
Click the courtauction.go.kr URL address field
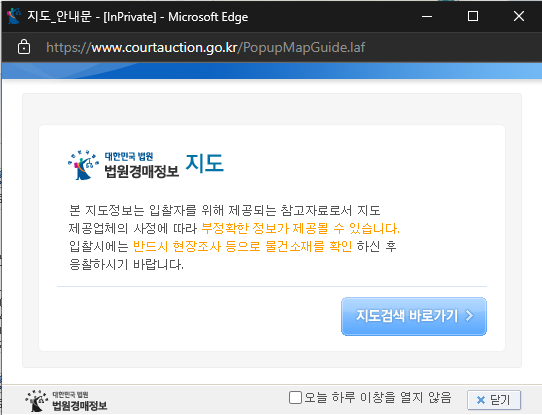[205, 47]
